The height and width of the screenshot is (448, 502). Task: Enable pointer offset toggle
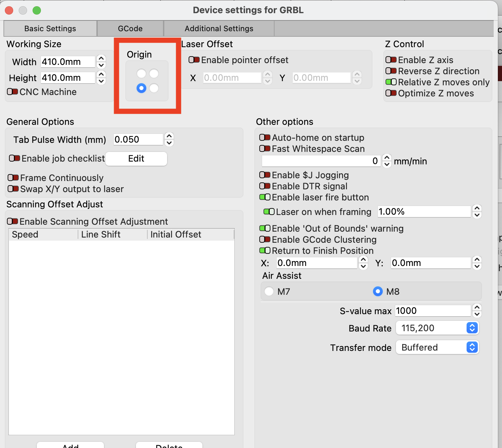click(194, 60)
